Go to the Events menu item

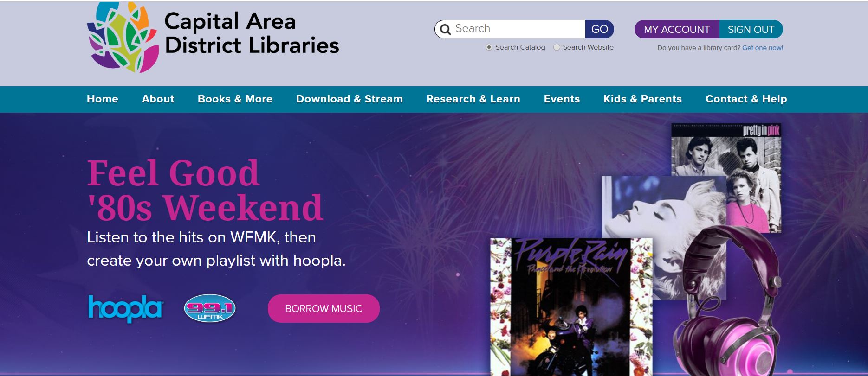pos(562,99)
